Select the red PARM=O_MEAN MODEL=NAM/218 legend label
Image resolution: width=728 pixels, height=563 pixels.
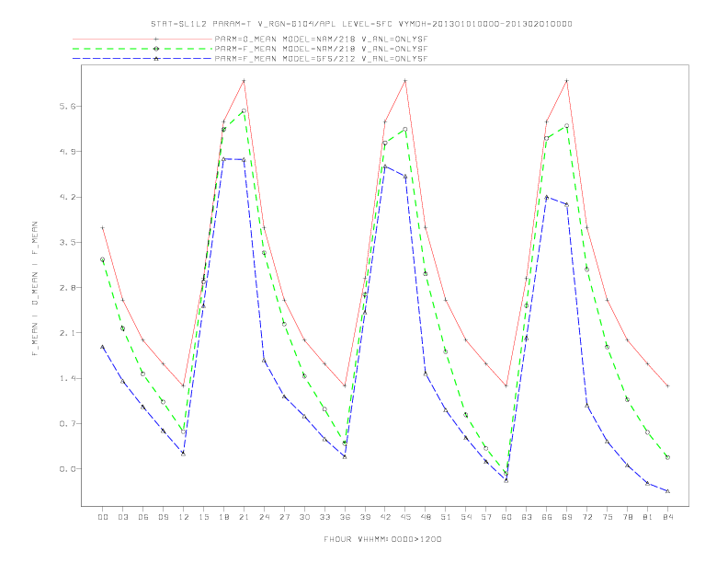tap(321, 39)
